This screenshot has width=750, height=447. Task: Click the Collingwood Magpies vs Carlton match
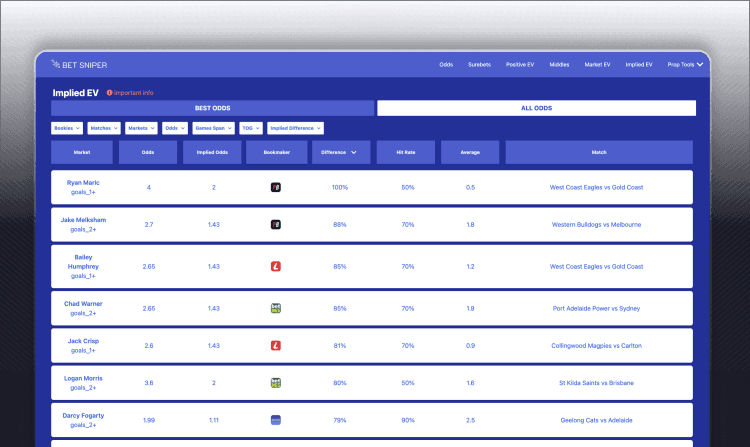coord(596,346)
